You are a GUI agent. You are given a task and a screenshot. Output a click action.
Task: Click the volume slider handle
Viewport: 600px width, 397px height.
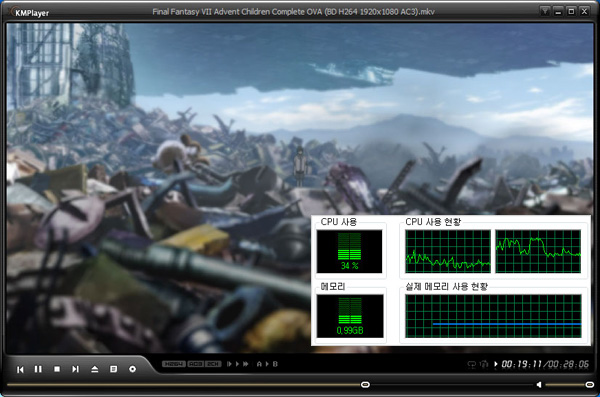point(590,384)
